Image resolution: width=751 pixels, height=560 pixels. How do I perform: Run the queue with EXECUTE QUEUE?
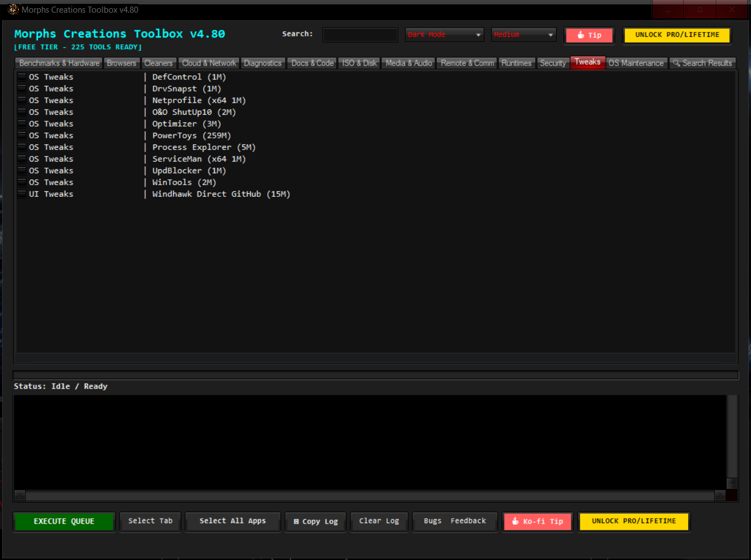click(x=64, y=521)
